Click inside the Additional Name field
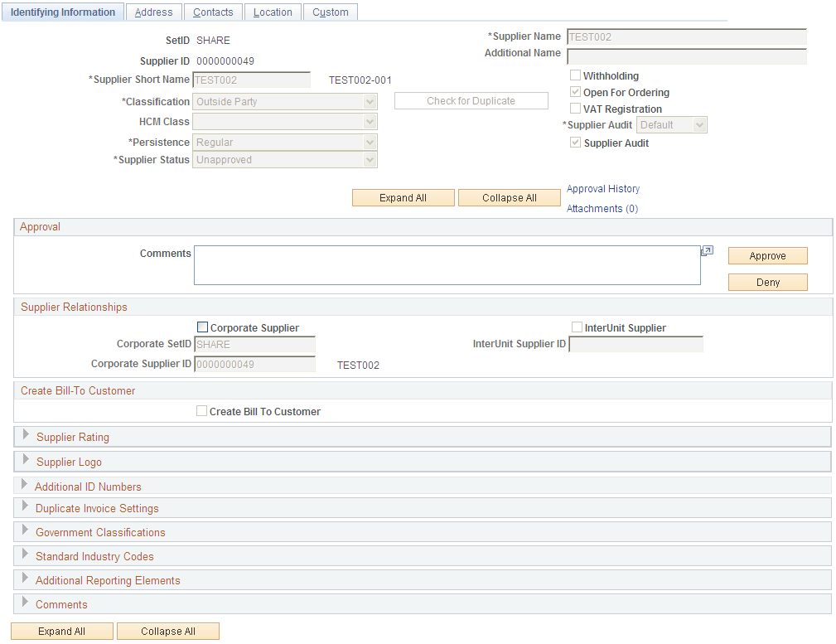The height and width of the screenshot is (644, 836). (686, 56)
